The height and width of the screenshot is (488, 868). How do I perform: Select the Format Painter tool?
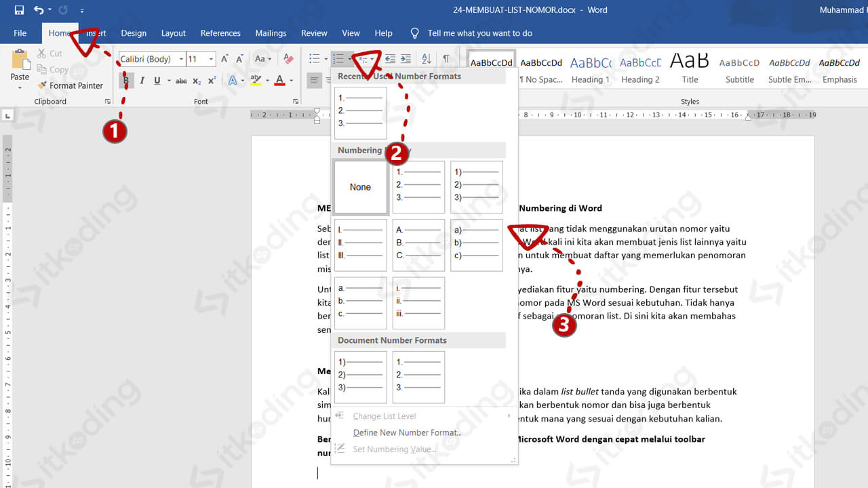[x=71, y=85]
